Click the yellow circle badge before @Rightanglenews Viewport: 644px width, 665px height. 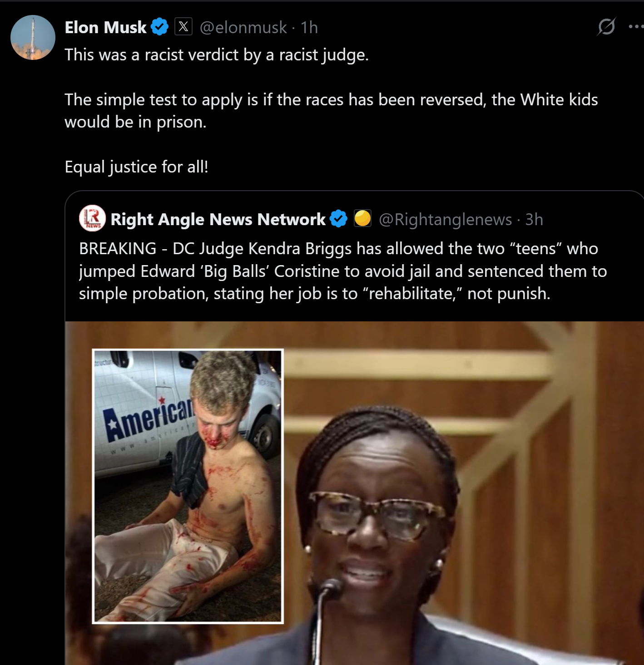point(362,218)
